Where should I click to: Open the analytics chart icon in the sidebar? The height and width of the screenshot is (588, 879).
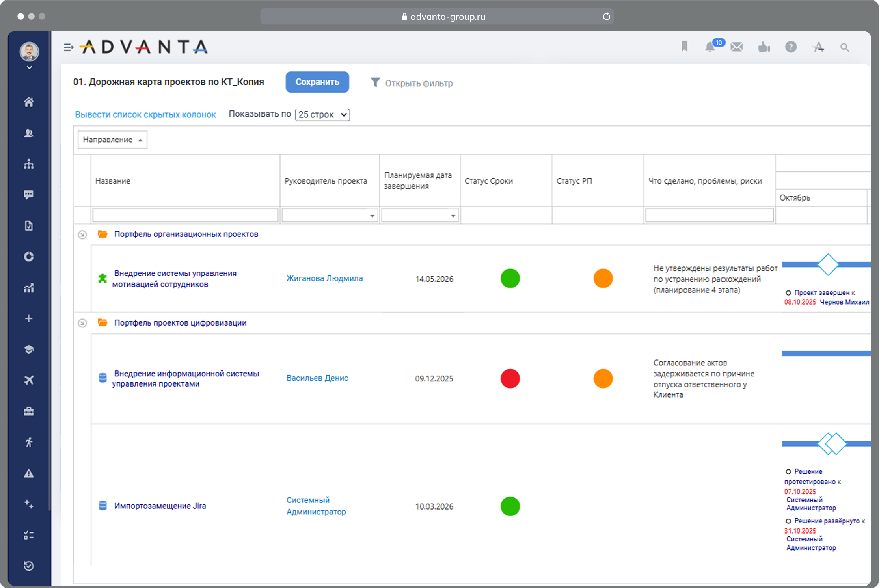click(29, 288)
